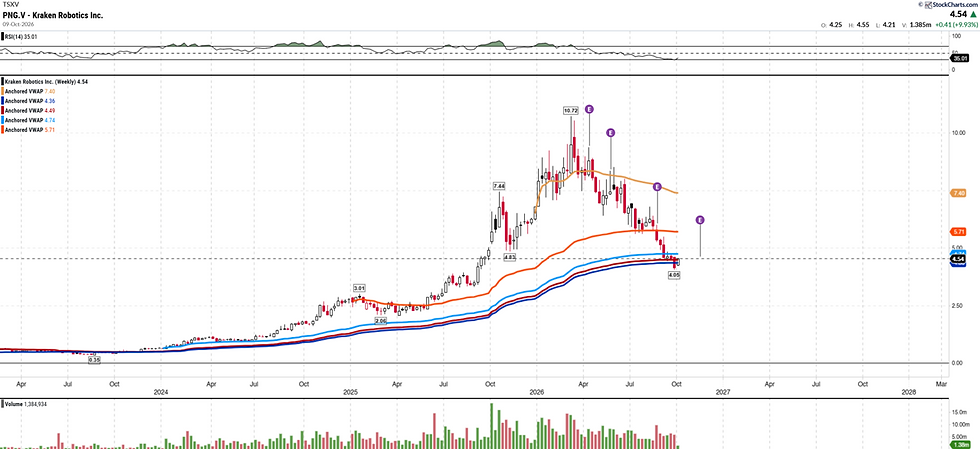Click the 4.83 low price annotation
This screenshot has height=449, width=980.
coord(509,257)
